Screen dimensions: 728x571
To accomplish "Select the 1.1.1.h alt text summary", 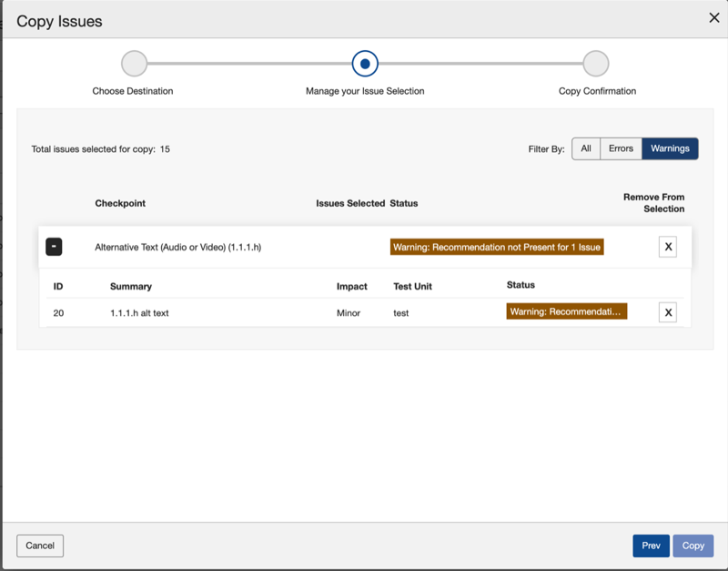I will (139, 312).
